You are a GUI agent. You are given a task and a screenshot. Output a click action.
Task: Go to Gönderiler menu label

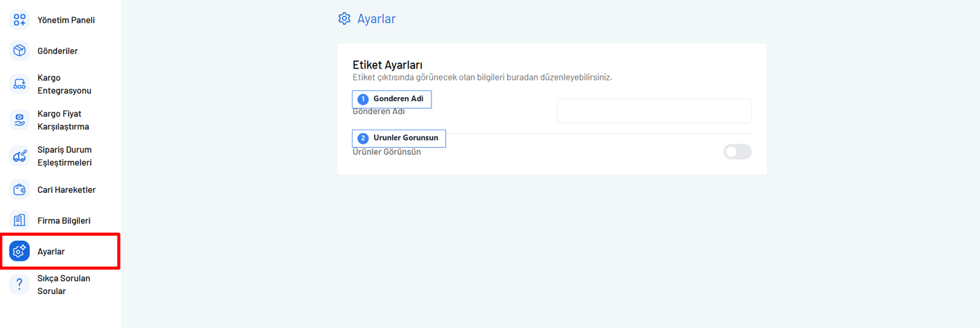click(x=57, y=51)
